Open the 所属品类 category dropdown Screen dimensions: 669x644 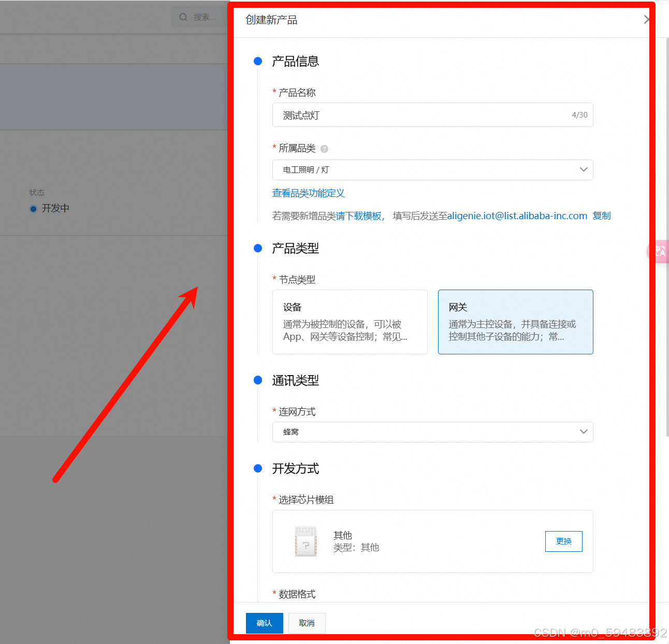433,170
